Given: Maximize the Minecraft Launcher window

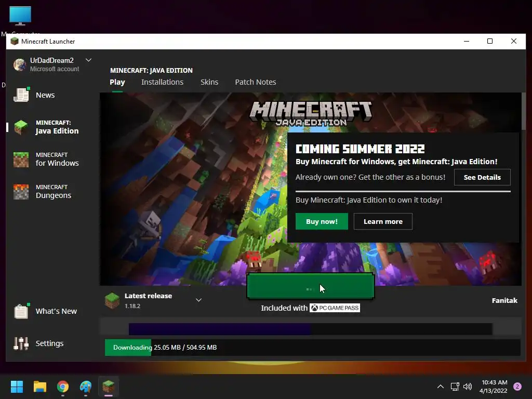Looking at the screenshot, I should point(490,42).
